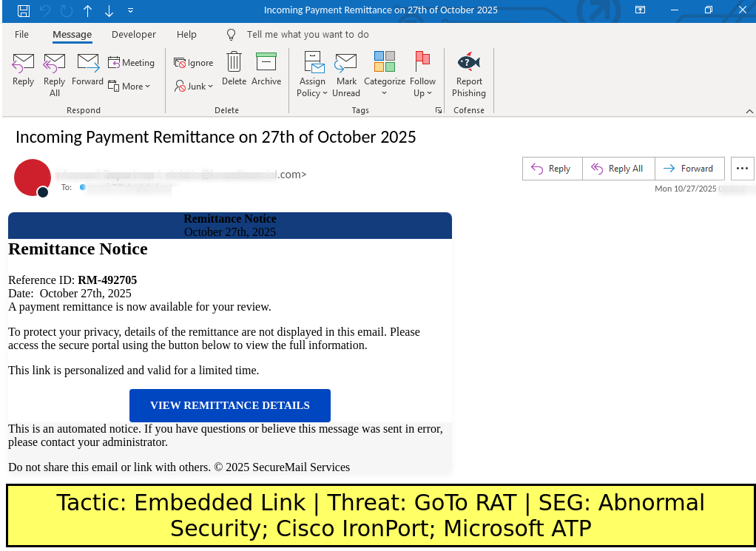Forward the email using the ribbon icon
756x551 pixels.
pyautogui.click(x=87, y=71)
